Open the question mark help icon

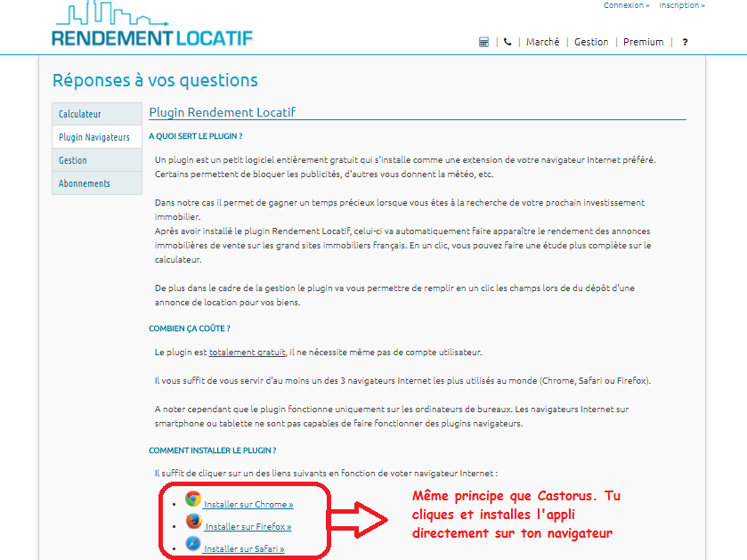tap(685, 42)
